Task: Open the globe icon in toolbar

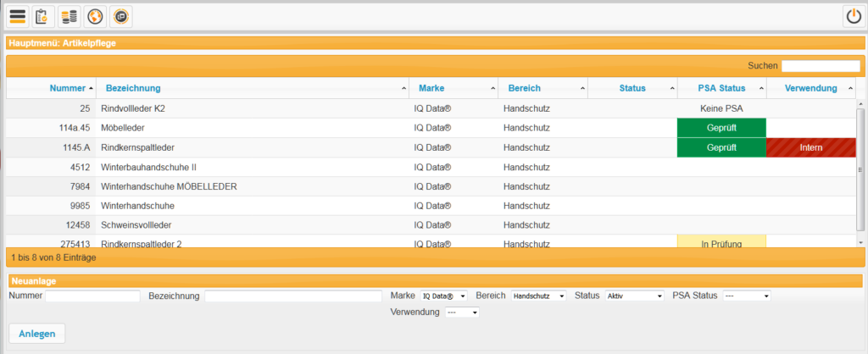Action: coord(95,17)
